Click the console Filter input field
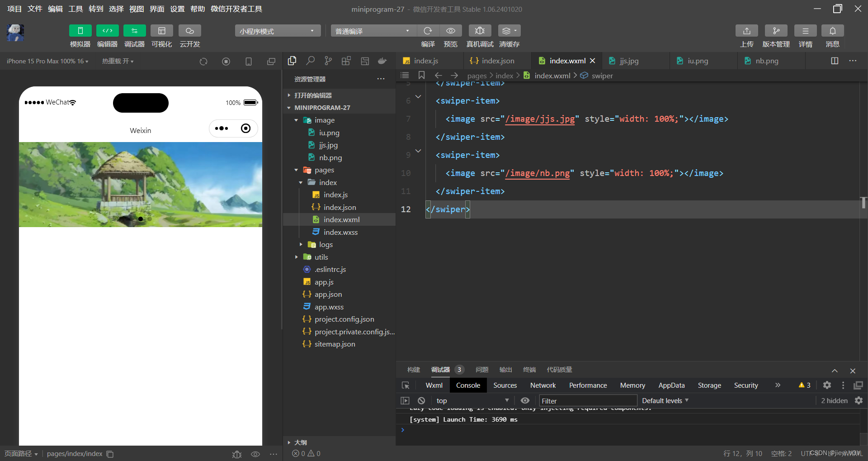The height and width of the screenshot is (461, 868). coord(588,400)
